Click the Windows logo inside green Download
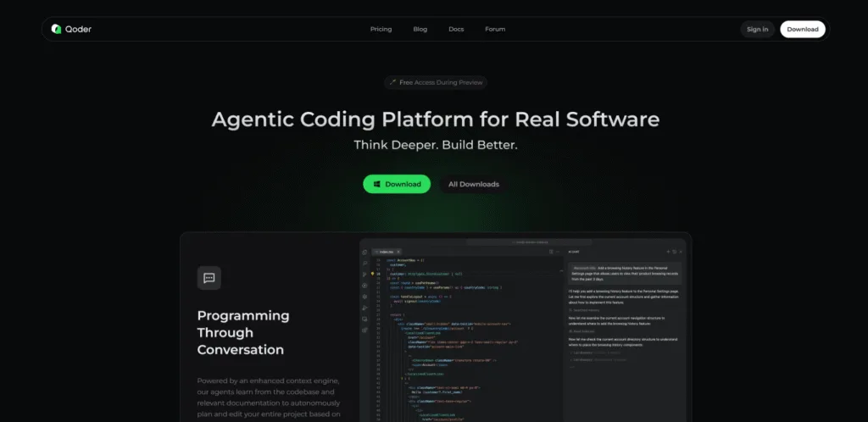Image resolution: width=868 pixels, height=422 pixels. (377, 184)
